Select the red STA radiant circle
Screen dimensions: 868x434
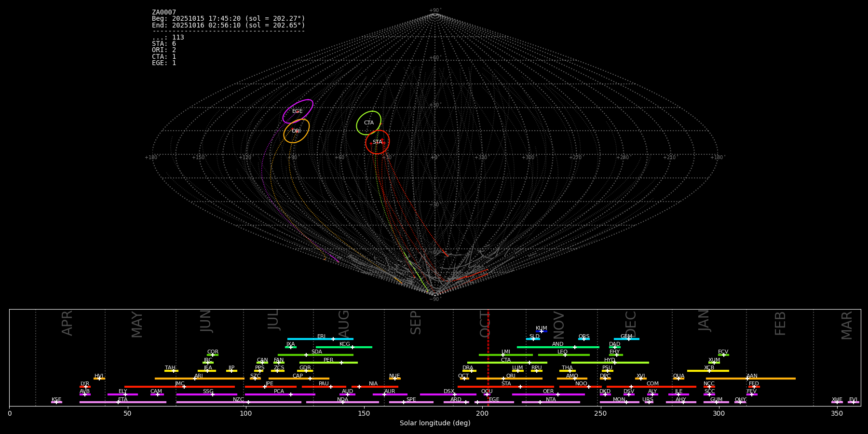(x=377, y=142)
